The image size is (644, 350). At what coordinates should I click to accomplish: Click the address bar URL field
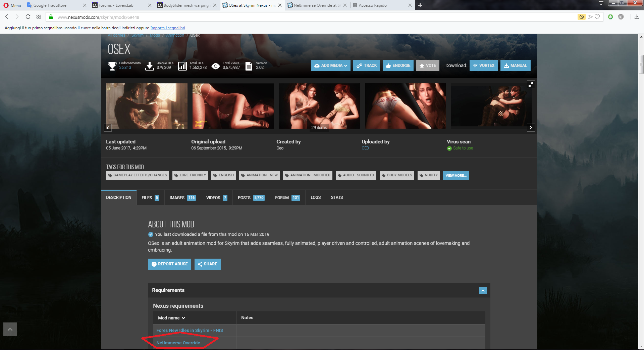pos(315,17)
